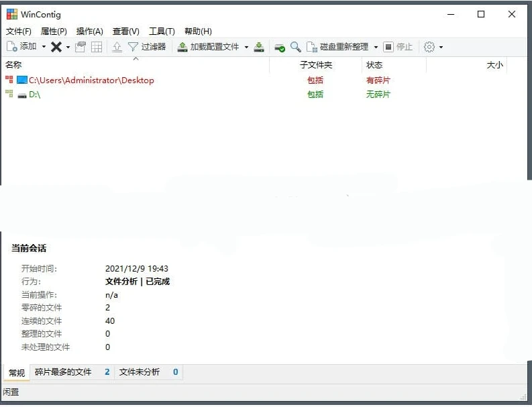
Task: Minimize the WinContig window
Action: 451,14
